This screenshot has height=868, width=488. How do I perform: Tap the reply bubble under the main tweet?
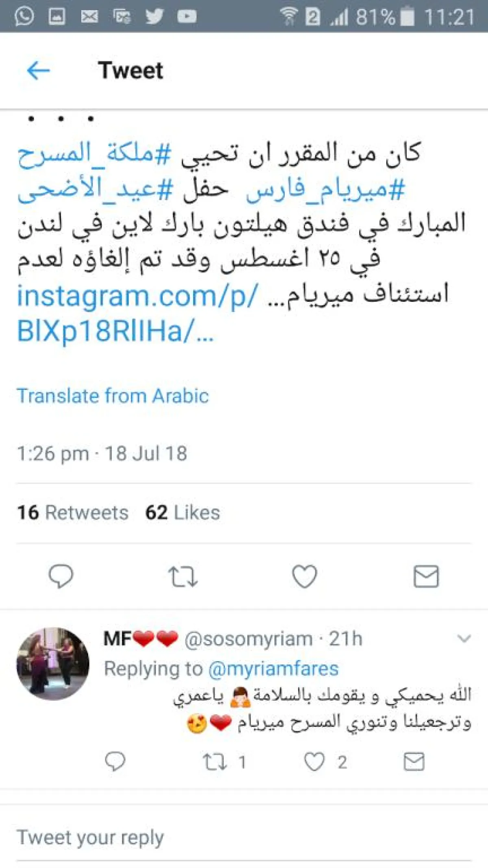pos(61,576)
